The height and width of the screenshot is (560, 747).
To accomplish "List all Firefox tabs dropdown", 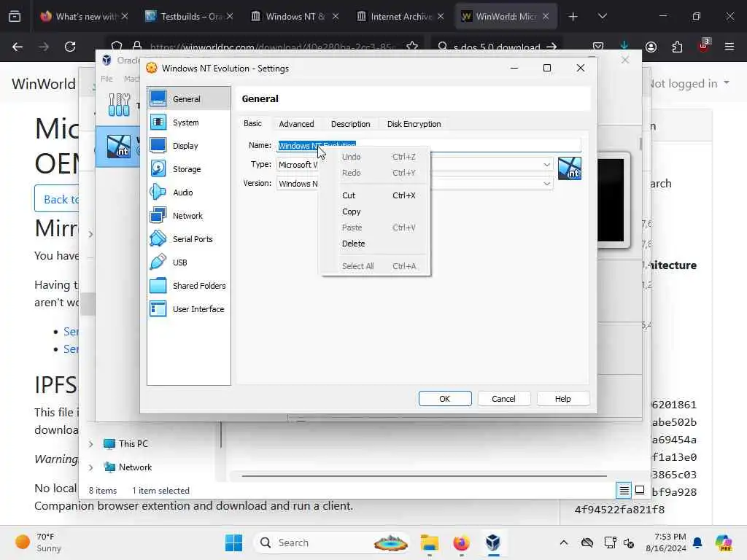I will 602,17.
